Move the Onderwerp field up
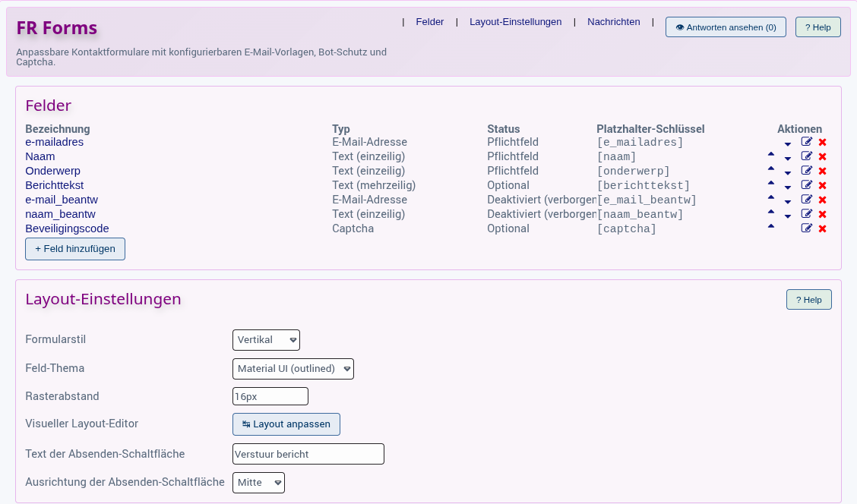This screenshot has width=857, height=504. coord(771,169)
